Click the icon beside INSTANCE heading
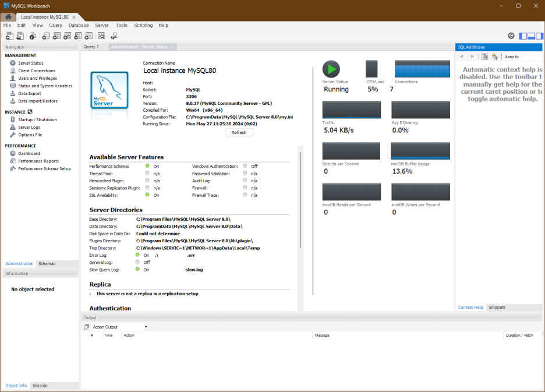This screenshot has height=392, width=545. 30,112
